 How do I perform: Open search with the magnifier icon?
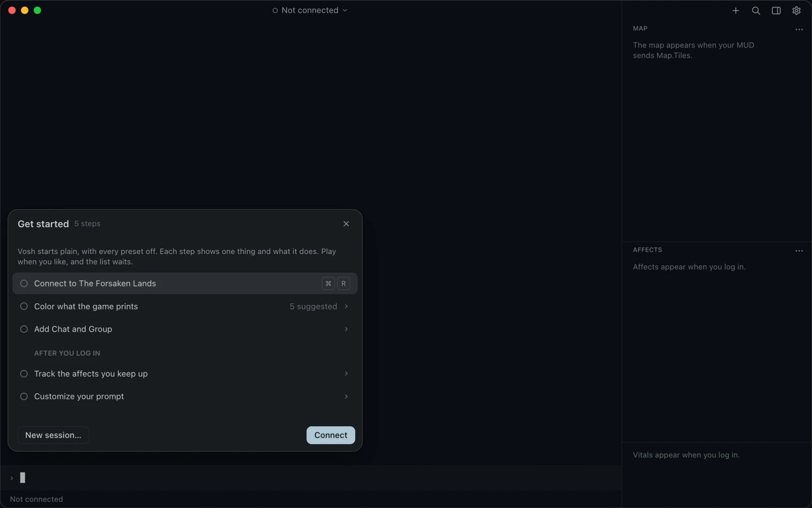tap(756, 10)
